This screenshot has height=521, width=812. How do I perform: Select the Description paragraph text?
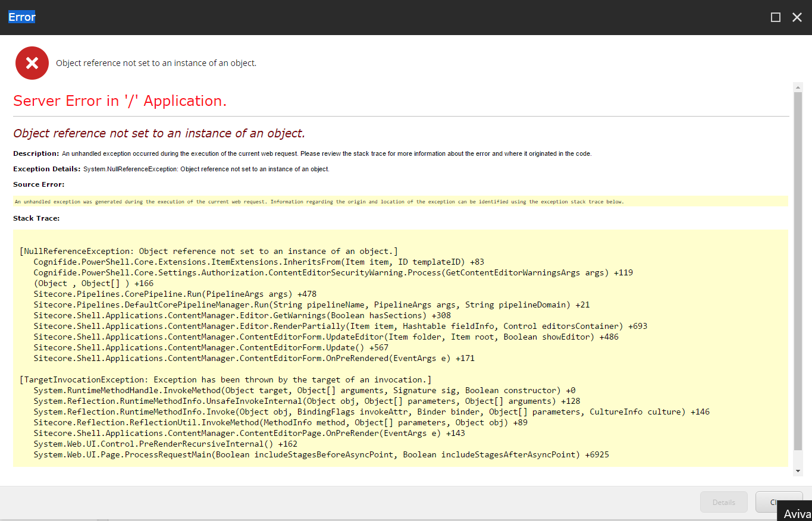(327, 153)
